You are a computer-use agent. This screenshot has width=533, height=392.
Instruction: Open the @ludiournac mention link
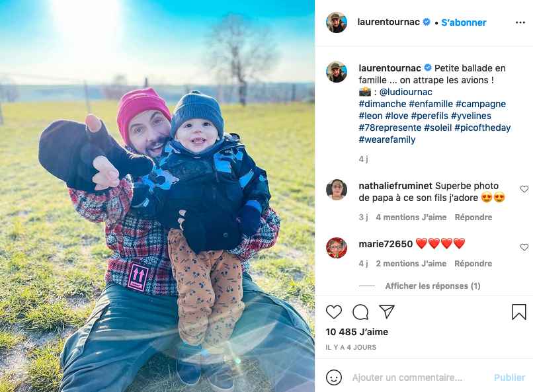click(x=405, y=92)
